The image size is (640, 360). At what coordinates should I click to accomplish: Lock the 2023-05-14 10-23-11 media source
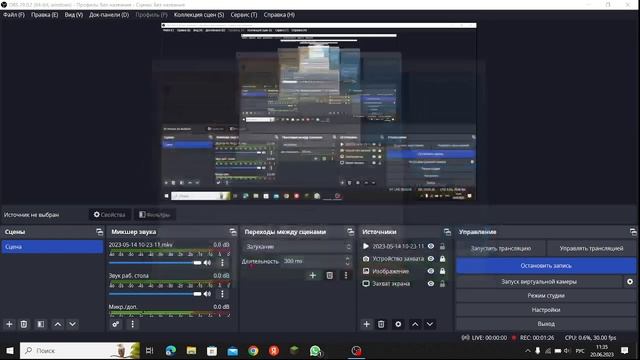pyautogui.click(x=442, y=246)
